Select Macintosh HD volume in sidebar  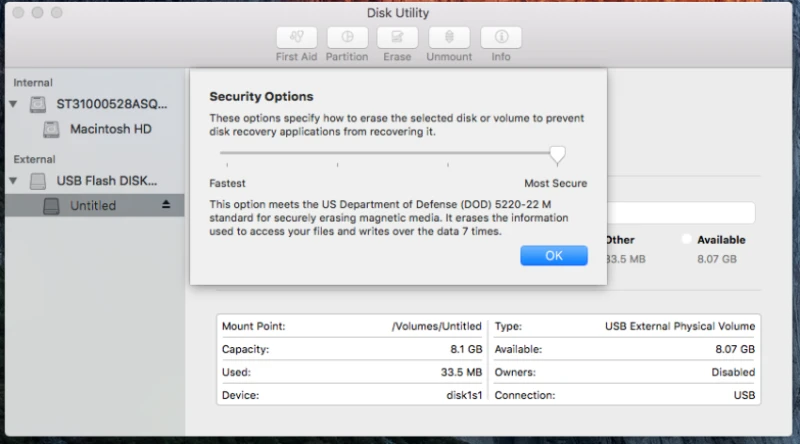(x=110, y=130)
